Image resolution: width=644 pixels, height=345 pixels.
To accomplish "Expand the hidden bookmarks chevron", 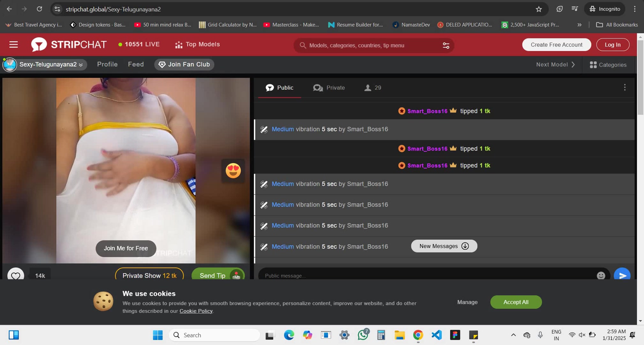I will [579, 25].
